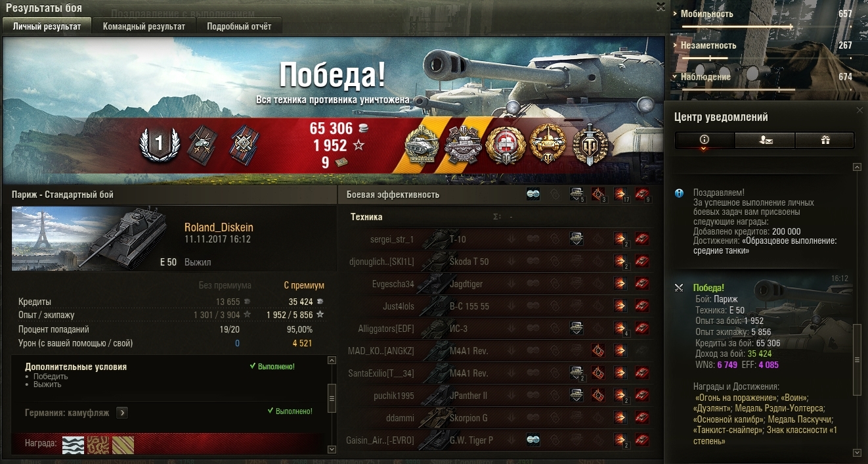Select the info tab icon in notification center
The image size is (868, 464).
point(705,140)
